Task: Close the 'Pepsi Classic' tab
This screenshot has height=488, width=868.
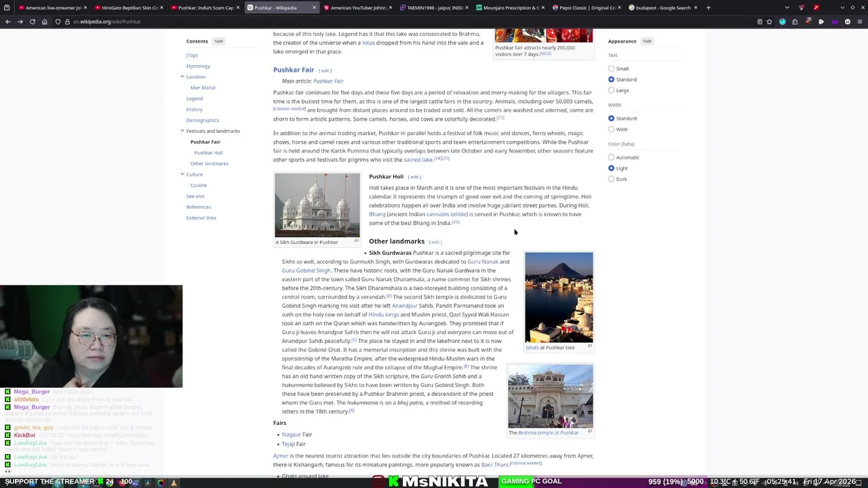Action: coord(618,7)
